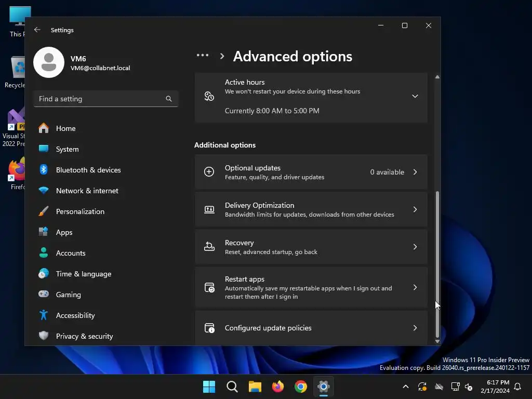The width and height of the screenshot is (532, 399).
Task: Click the Recovery icon
Action: pyautogui.click(x=209, y=247)
